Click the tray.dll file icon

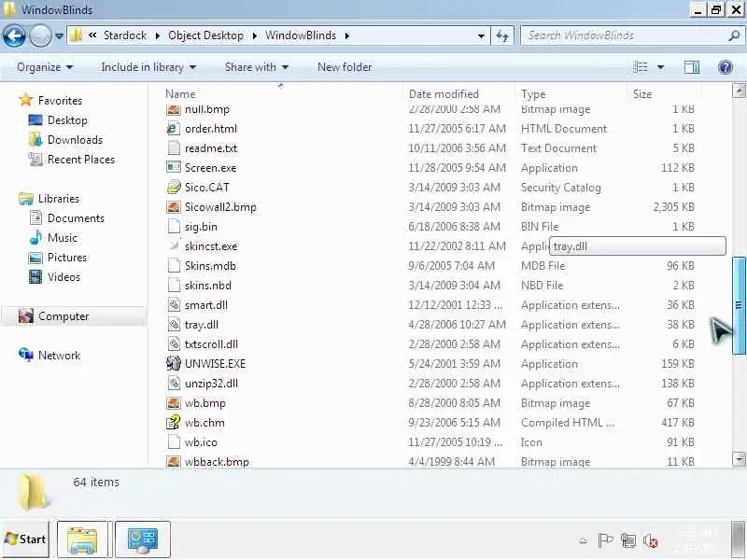click(174, 324)
